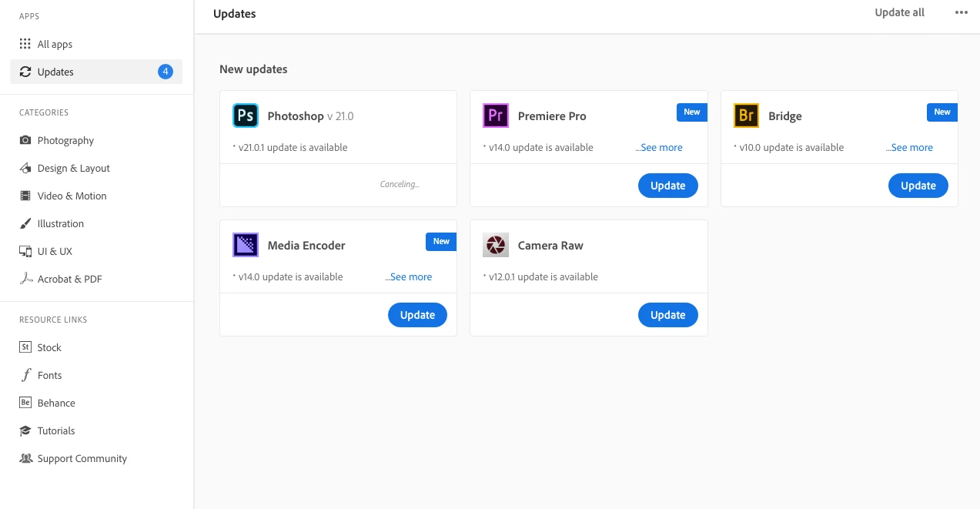Click the Tutorials graduation cap icon
980x509 pixels.
pos(25,430)
